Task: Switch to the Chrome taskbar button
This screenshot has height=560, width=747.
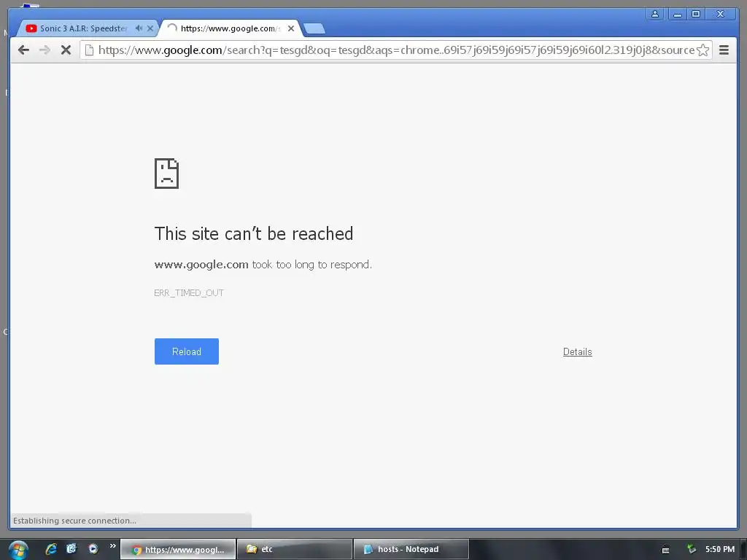Action: (178, 550)
